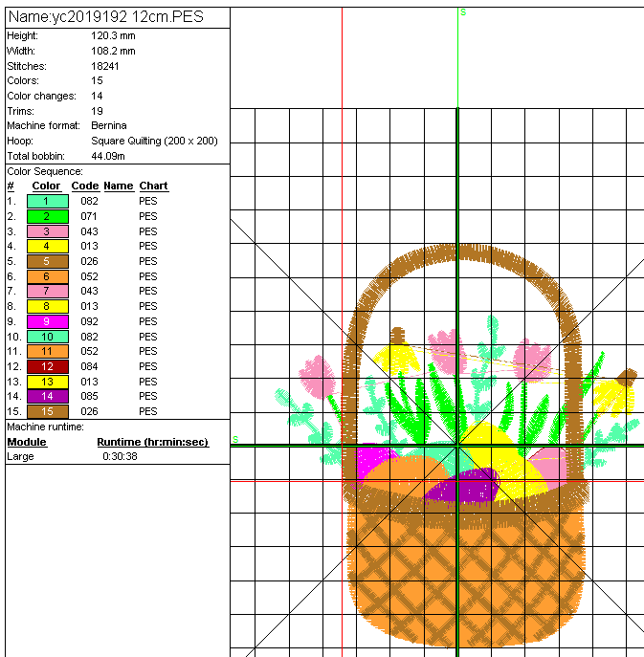This screenshot has width=644, height=657.
Task: Click the Color column header
Action: [46, 186]
